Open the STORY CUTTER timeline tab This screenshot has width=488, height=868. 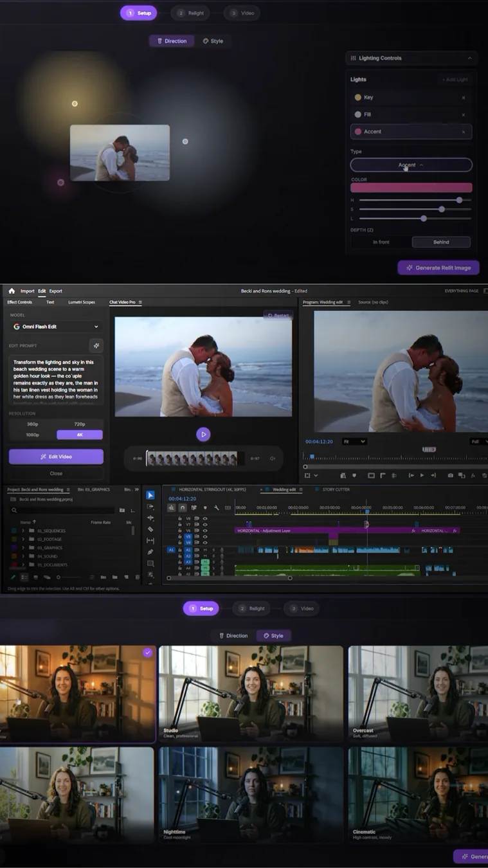pos(335,490)
